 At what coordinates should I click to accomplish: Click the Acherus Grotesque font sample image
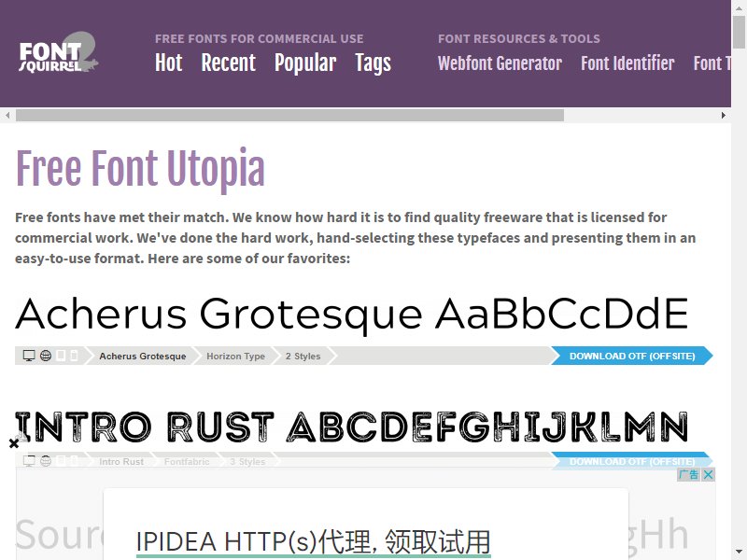(352, 315)
